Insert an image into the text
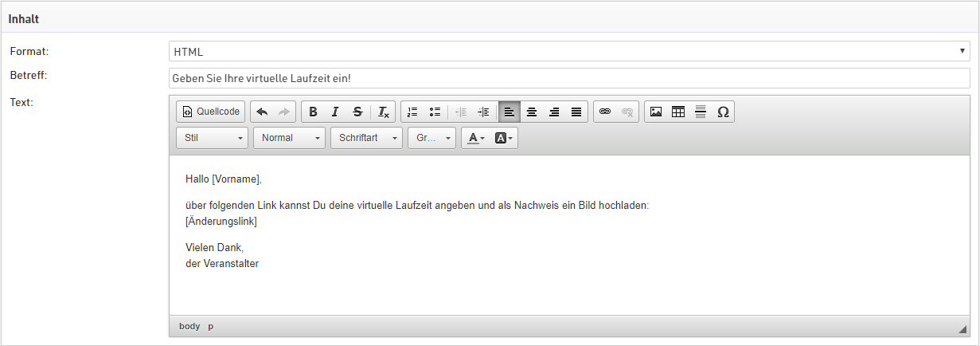The image size is (980, 346). [x=656, y=112]
